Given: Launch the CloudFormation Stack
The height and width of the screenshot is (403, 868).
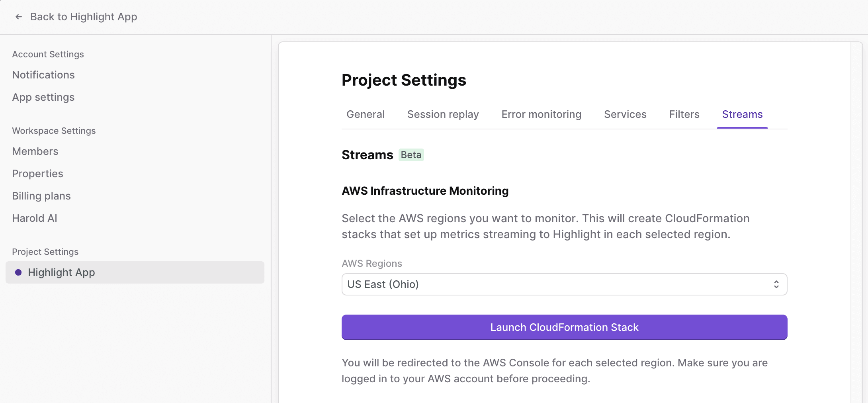Looking at the screenshot, I should pyautogui.click(x=564, y=327).
